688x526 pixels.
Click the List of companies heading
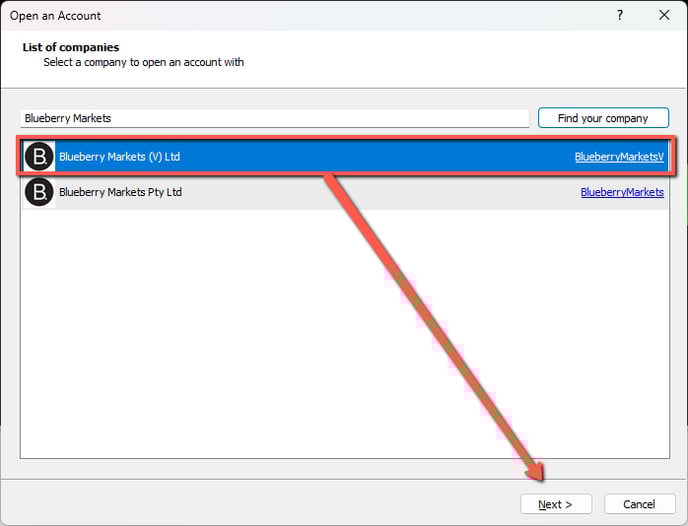click(x=71, y=47)
